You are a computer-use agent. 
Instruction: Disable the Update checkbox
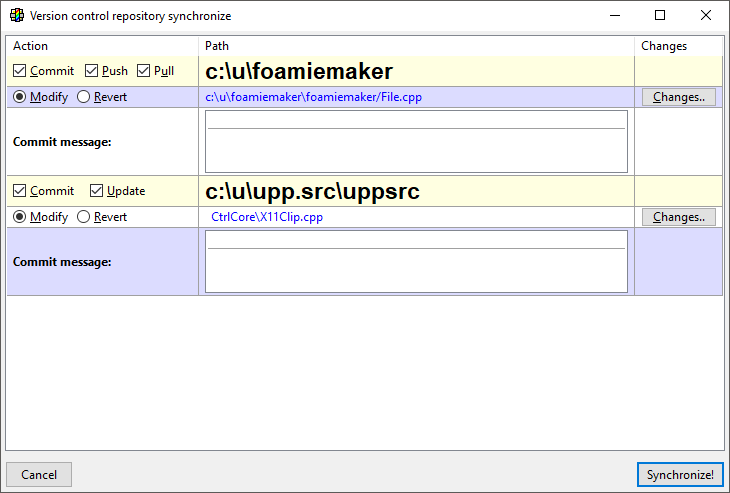click(97, 191)
